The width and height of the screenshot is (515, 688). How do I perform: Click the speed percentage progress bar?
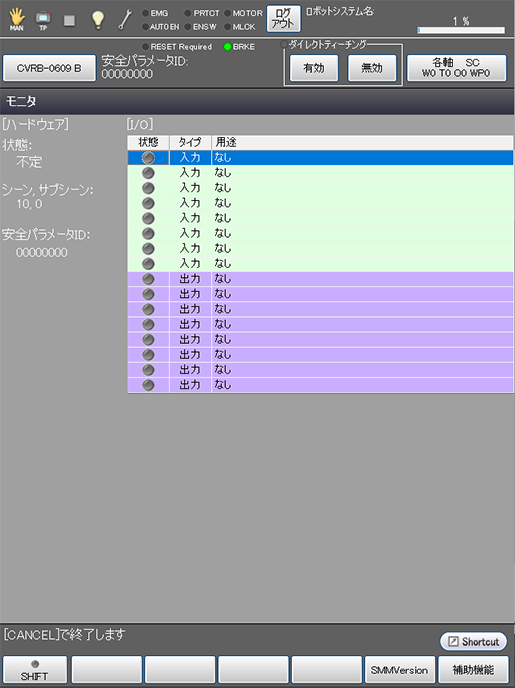461,30
